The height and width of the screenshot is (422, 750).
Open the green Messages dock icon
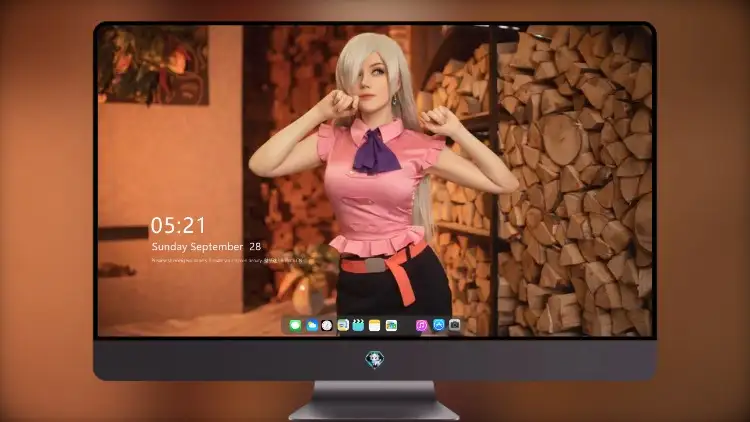click(x=295, y=326)
